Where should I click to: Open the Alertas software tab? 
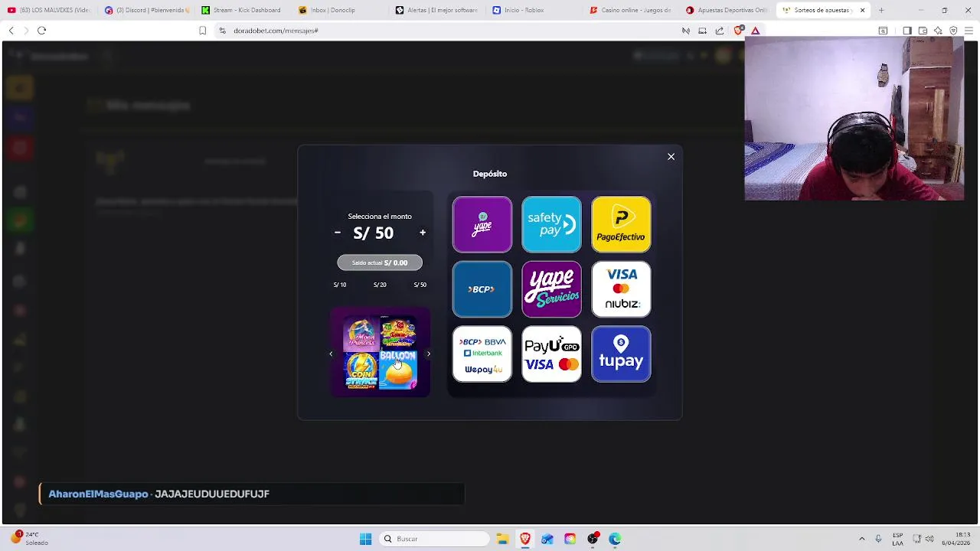click(438, 10)
